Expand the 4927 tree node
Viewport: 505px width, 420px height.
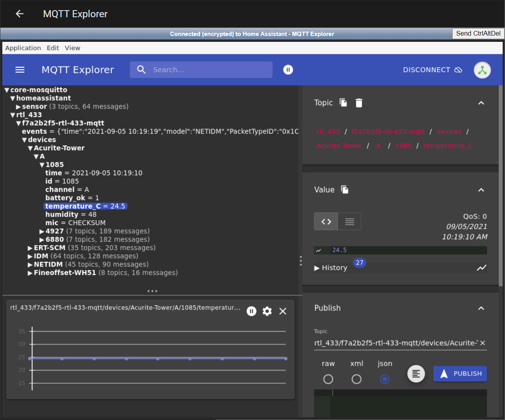(x=42, y=232)
